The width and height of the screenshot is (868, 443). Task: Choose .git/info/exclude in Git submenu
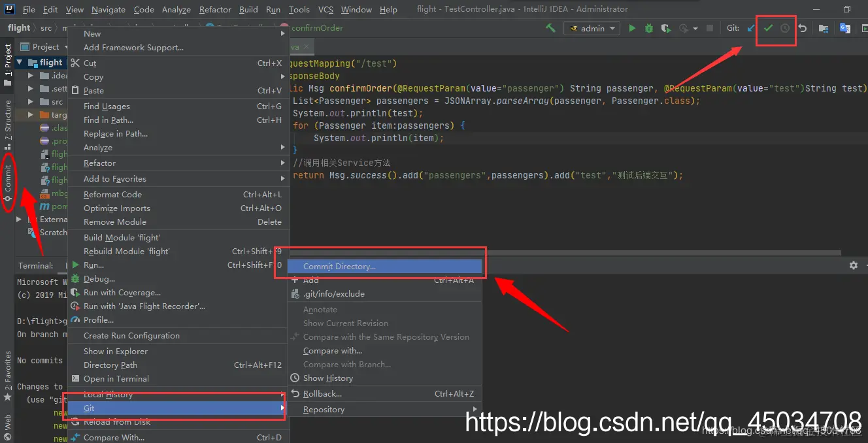click(x=385, y=293)
